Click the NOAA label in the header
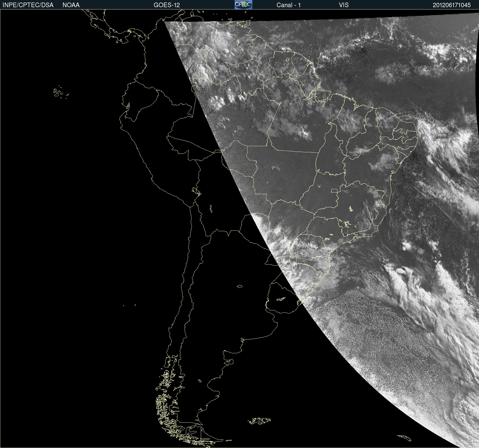 [x=71, y=5]
